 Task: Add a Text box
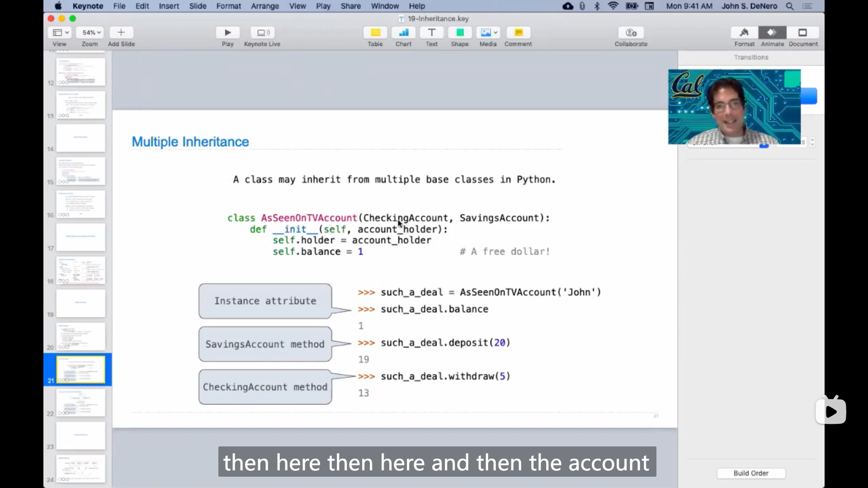431,33
